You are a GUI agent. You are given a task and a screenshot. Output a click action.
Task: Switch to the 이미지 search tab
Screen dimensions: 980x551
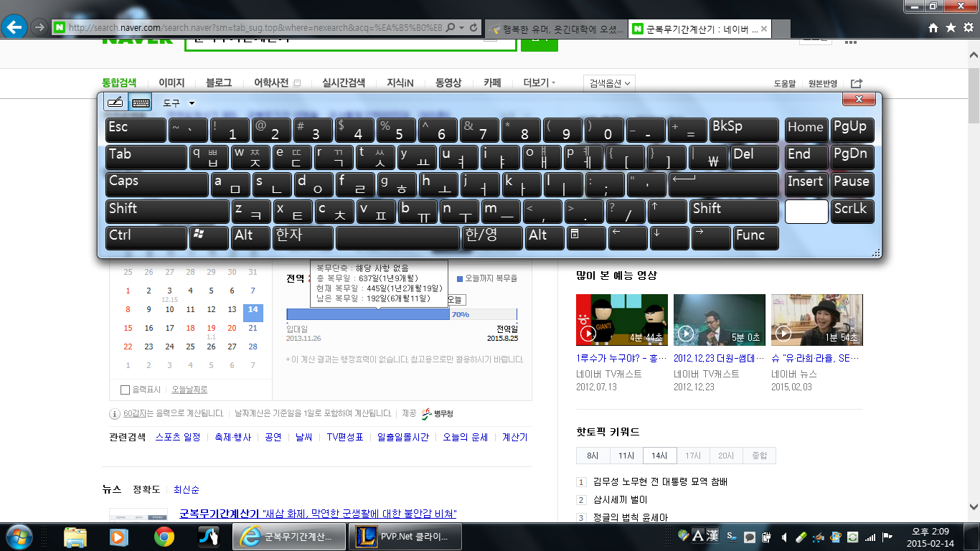(171, 83)
